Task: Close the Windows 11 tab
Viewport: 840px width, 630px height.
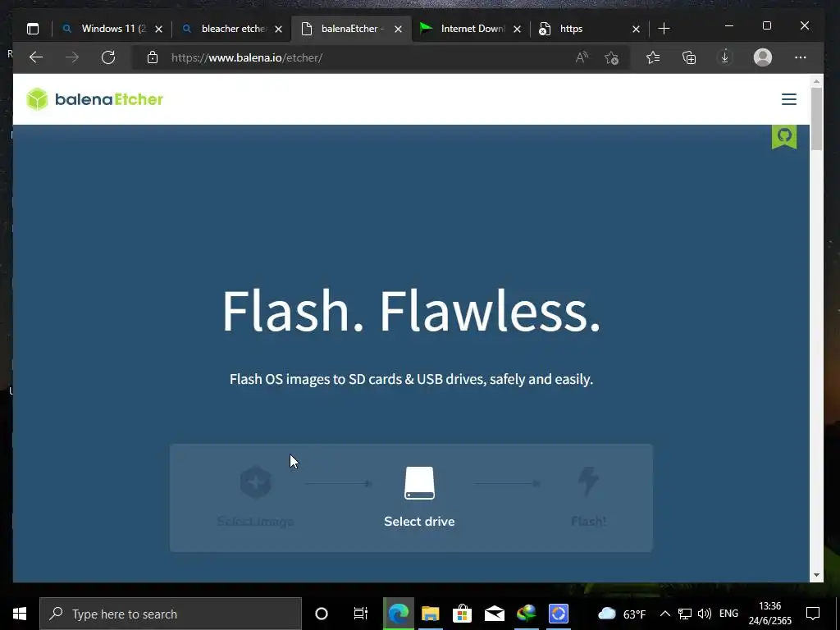Action: click(158, 30)
